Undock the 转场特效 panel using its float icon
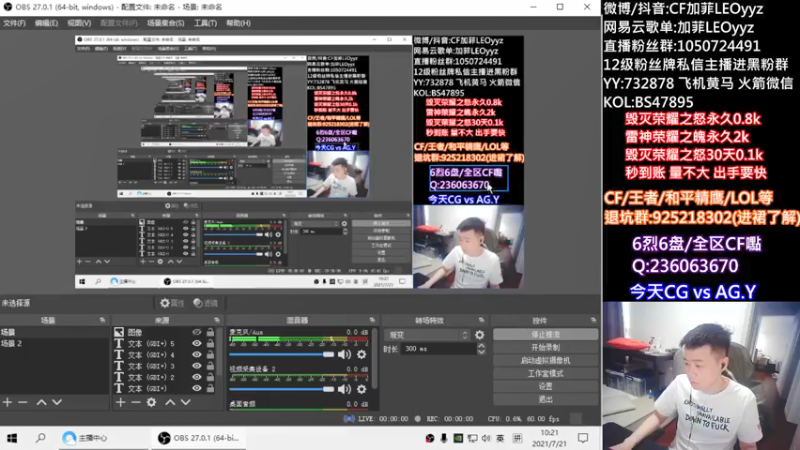This screenshot has height=450, width=800. (481, 320)
